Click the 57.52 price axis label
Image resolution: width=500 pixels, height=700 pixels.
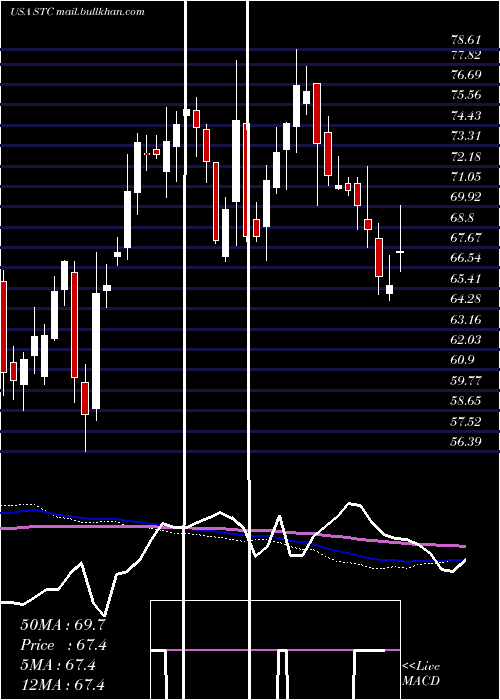pyautogui.click(x=466, y=421)
